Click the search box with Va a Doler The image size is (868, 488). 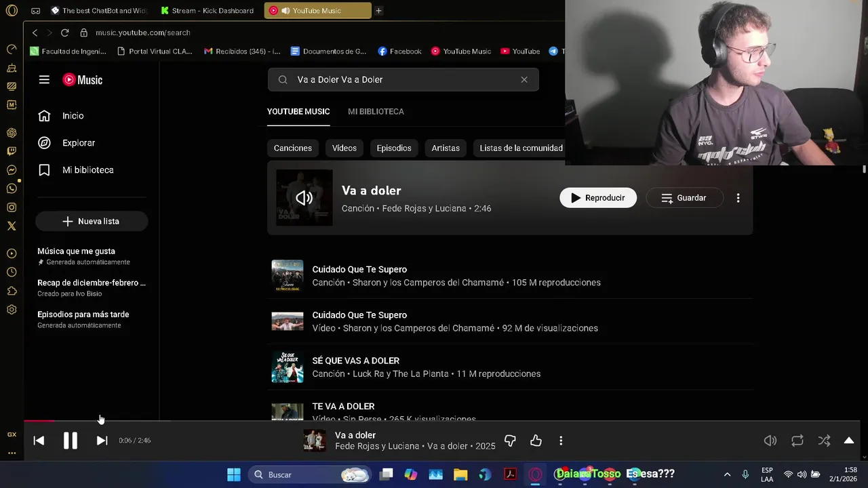coord(403,80)
